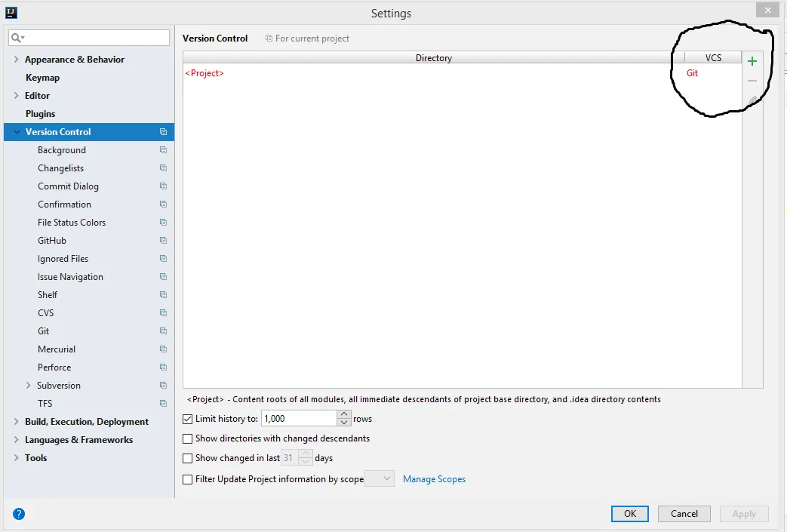The image size is (787, 532).
Task: Click project-level icon next to Perforce
Action: pyautogui.click(x=163, y=367)
